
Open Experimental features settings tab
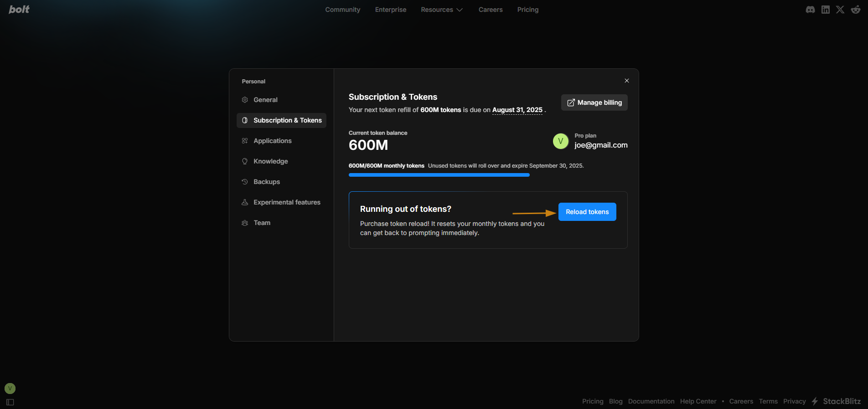coord(281,202)
